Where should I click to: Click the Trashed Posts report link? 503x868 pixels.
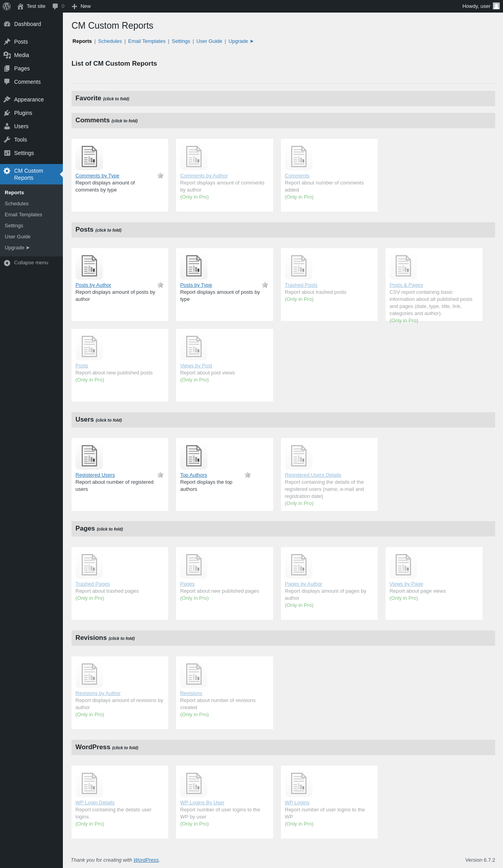click(301, 285)
